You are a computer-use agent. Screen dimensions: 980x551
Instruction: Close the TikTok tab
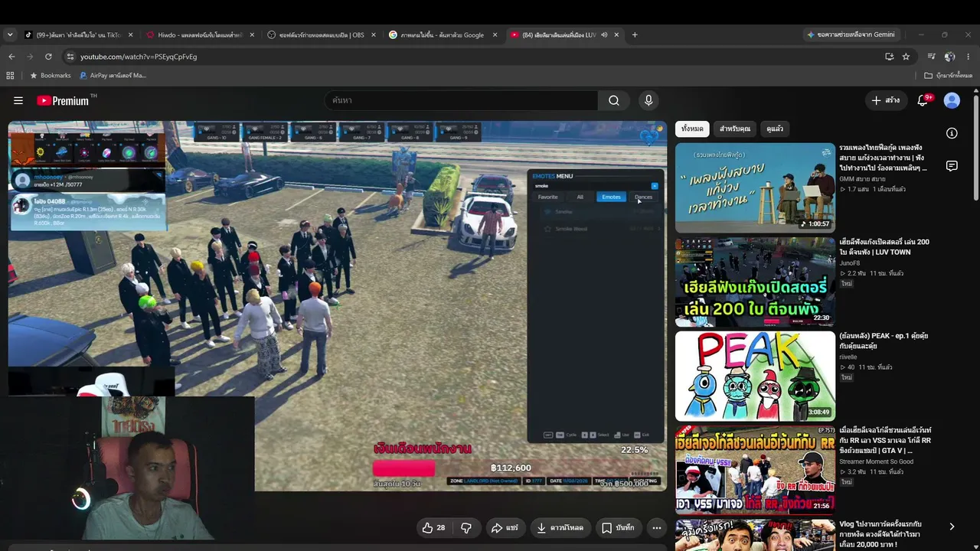[130, 34]
